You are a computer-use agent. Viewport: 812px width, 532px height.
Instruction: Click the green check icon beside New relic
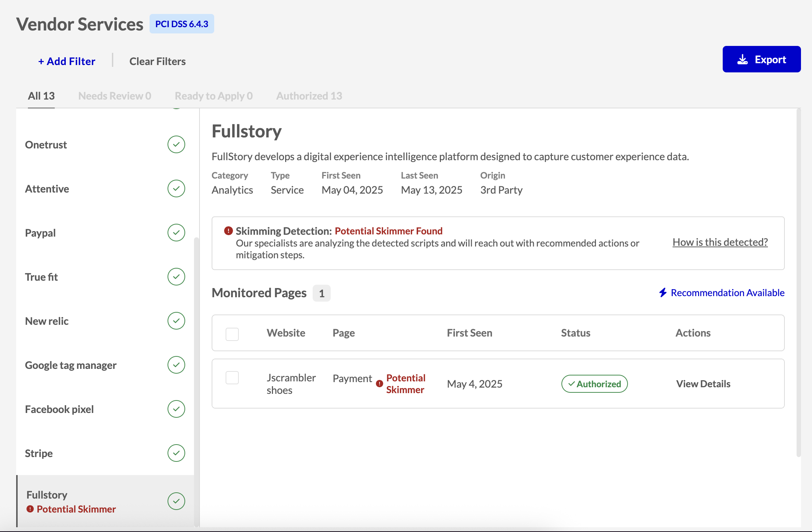(x=176, y=321)
